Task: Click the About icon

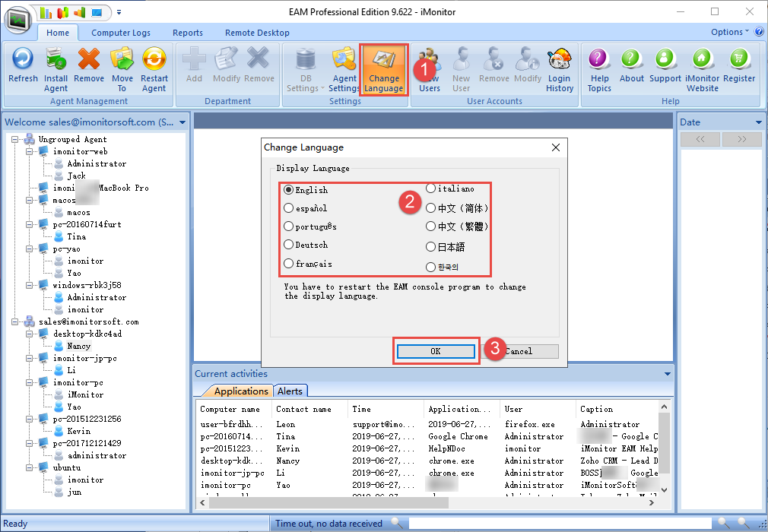Action: [631, 59]
